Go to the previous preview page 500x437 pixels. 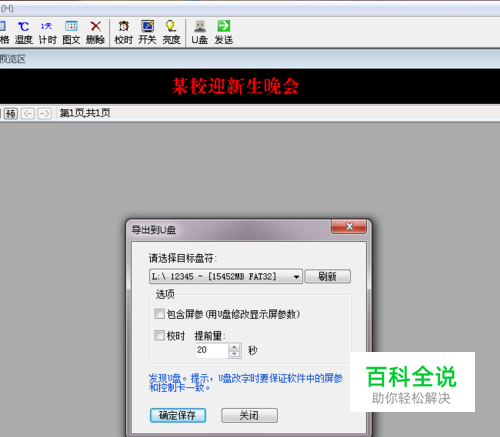(x=28, y=114)
